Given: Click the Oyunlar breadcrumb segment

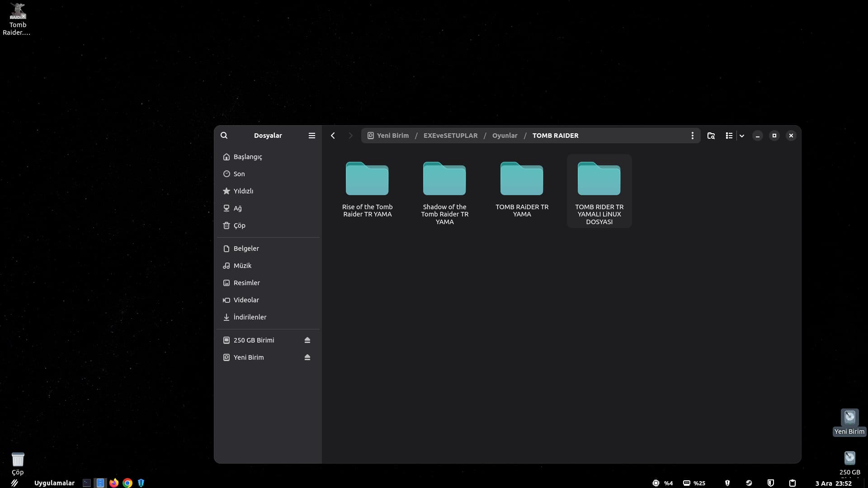Looking at the screenshot, I should pyautogui.click(x=505, y=136).
